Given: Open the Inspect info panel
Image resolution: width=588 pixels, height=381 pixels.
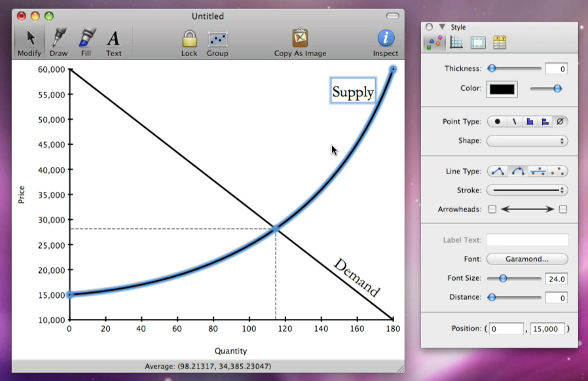Looking at the screenshot, I should point(386,39).
